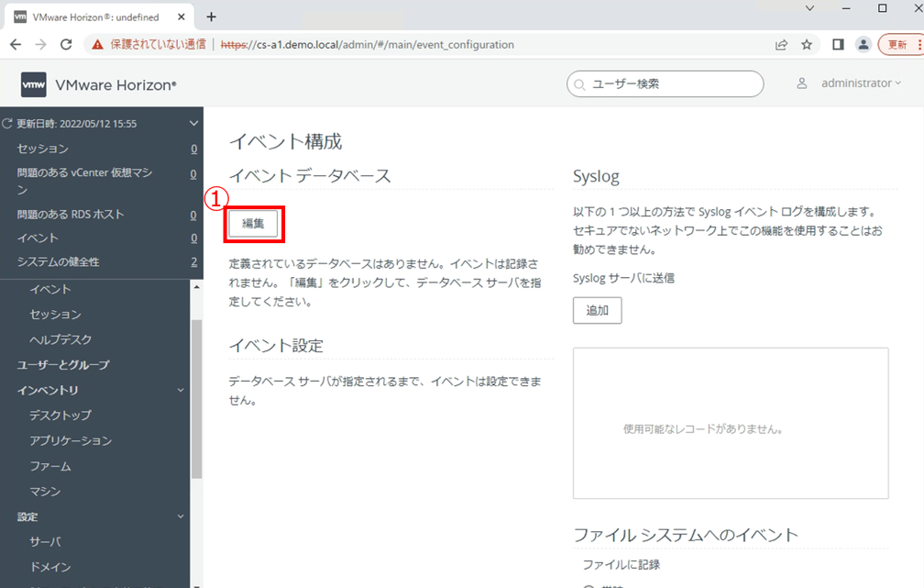Image resolution: width=924 pixels, height=588 pixels.
Task: Collapse the インベントリ section in sidebar
Action: [x=181, y=391]
